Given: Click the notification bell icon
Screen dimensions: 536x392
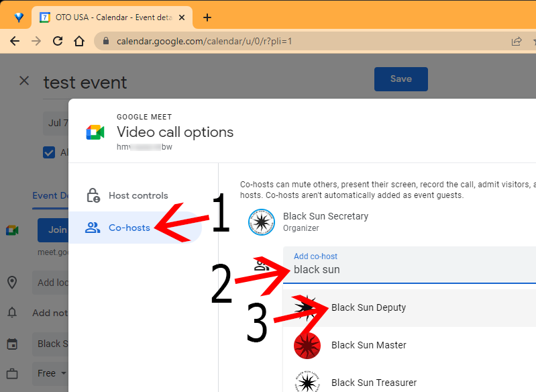Looking at the screenshot, I should tap(12, 312).
